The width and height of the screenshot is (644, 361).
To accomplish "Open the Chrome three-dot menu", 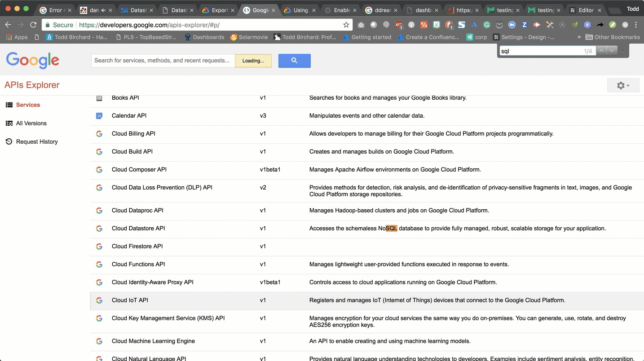I will pyautogui.click(x=636, y=25).
